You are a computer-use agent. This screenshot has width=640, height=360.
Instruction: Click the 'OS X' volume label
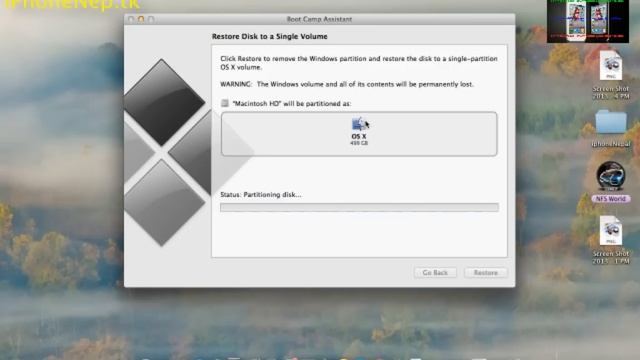359,136
